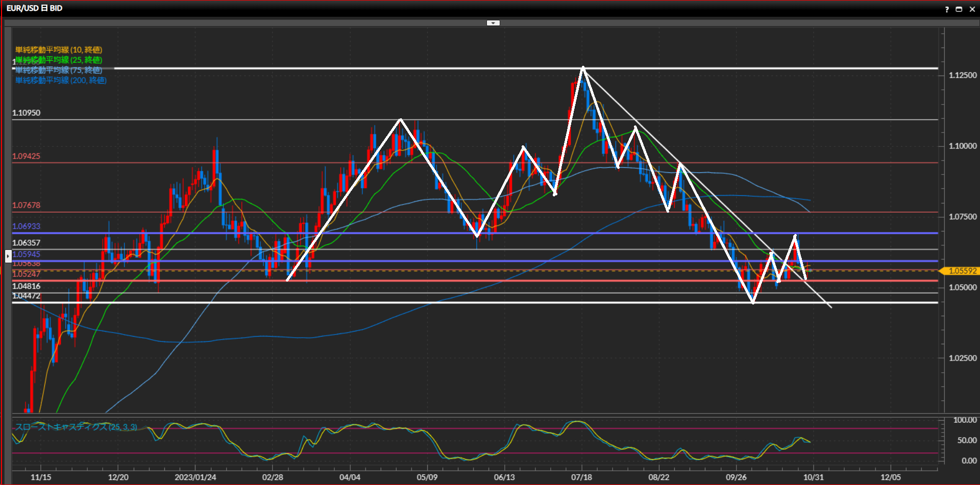Select the 10-period moving average label
The image size is (980, 485).
(x=59, y=49)
